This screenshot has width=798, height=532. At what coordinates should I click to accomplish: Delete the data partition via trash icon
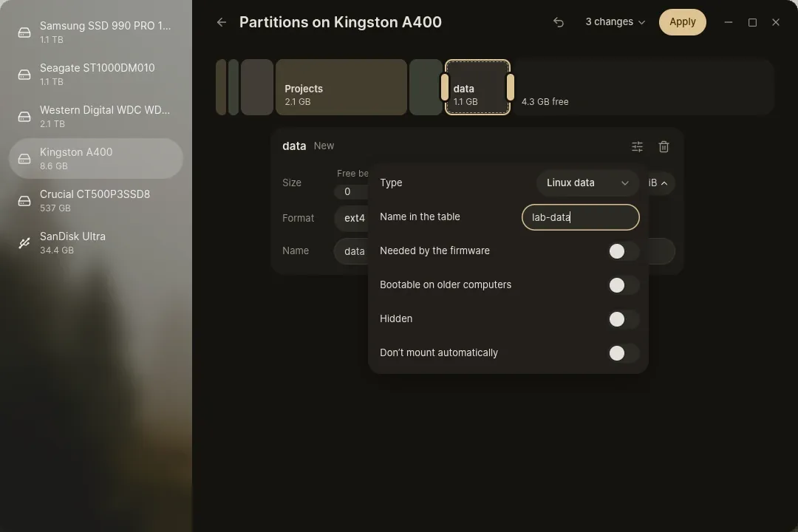click(664, 146)
